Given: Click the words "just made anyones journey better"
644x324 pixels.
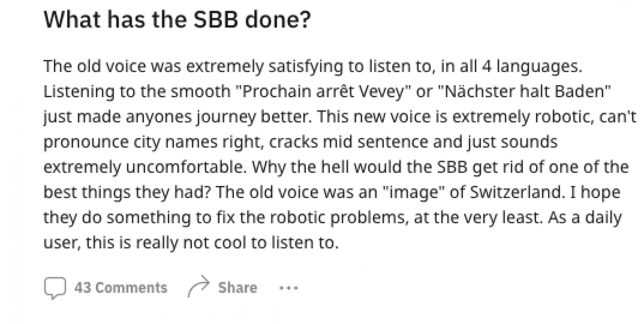Looking at the screenshot, I should 176,117.
